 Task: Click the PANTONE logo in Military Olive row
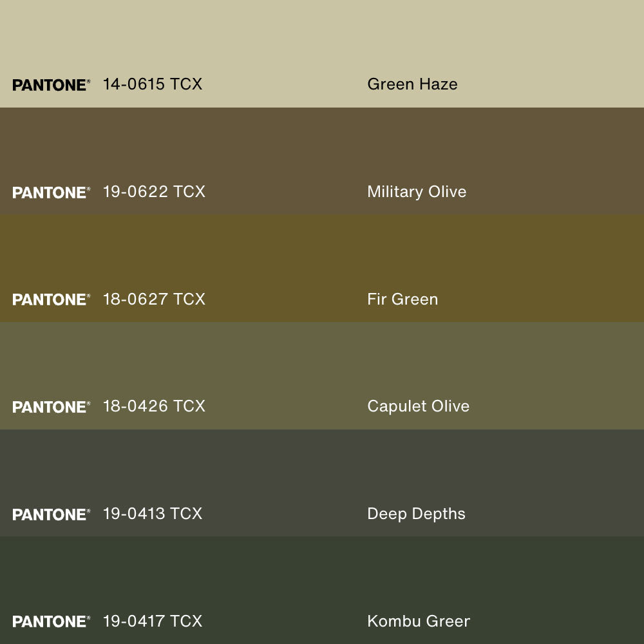pyautogui.click(x=51, y=193)
